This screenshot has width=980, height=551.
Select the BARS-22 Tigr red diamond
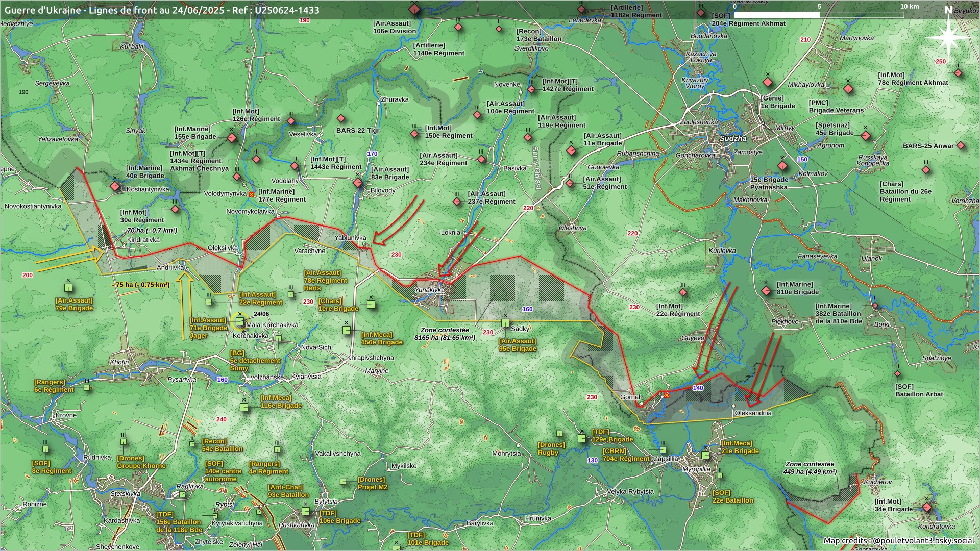point(341,119)
